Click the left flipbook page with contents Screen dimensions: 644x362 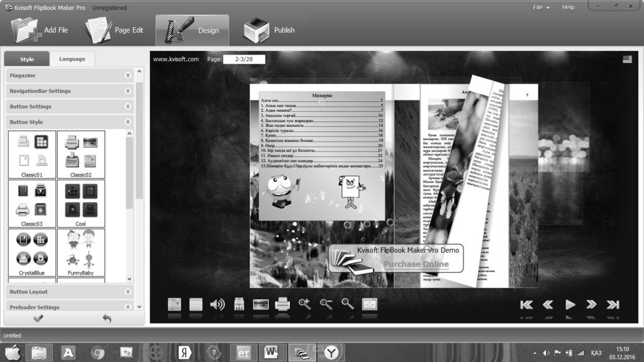tap(321, 185)
